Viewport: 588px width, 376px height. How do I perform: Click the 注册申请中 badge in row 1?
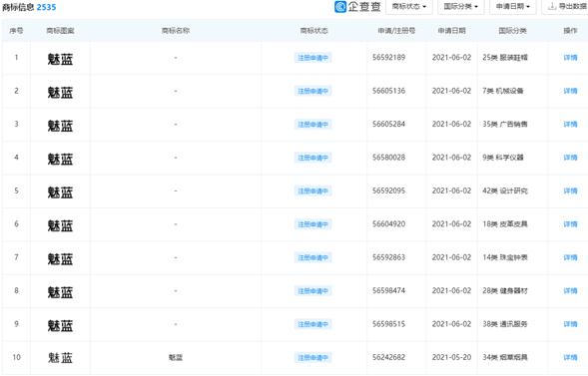pyautogui.click(x=312, y=58)
